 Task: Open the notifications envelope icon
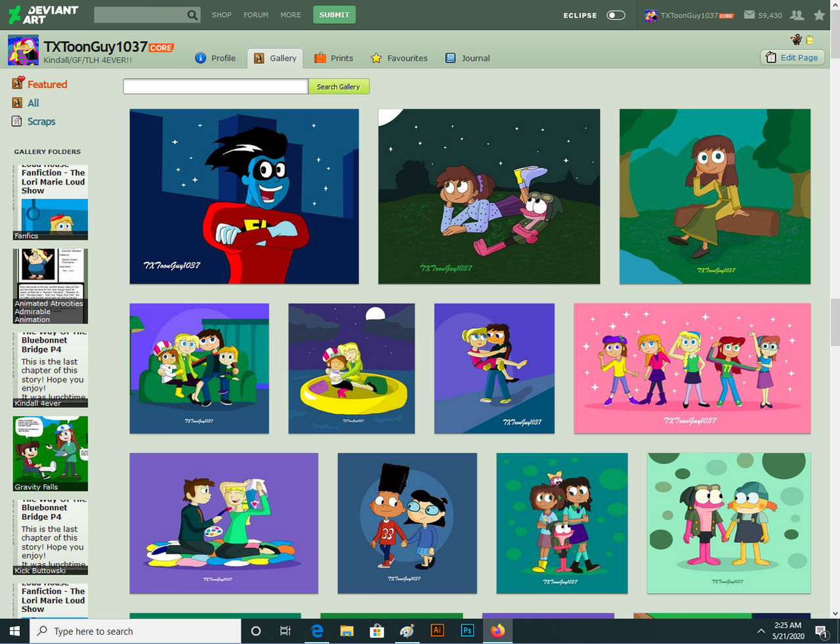tap(749, 14)
